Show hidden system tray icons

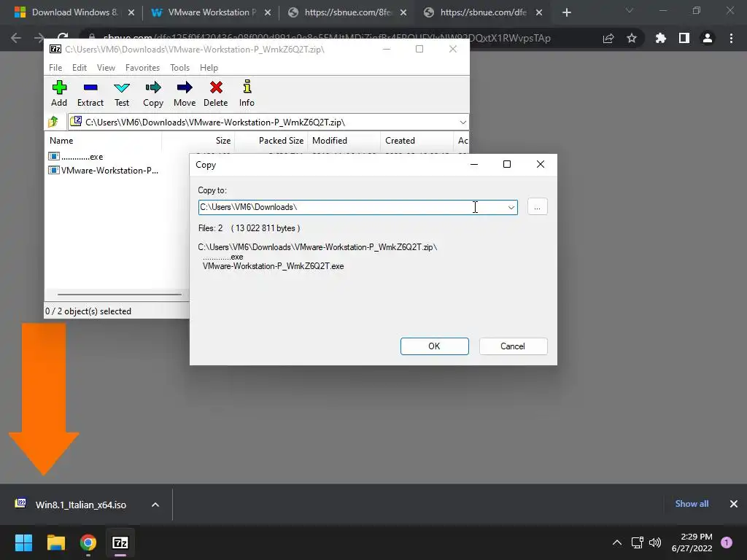(x=617, y=542)
